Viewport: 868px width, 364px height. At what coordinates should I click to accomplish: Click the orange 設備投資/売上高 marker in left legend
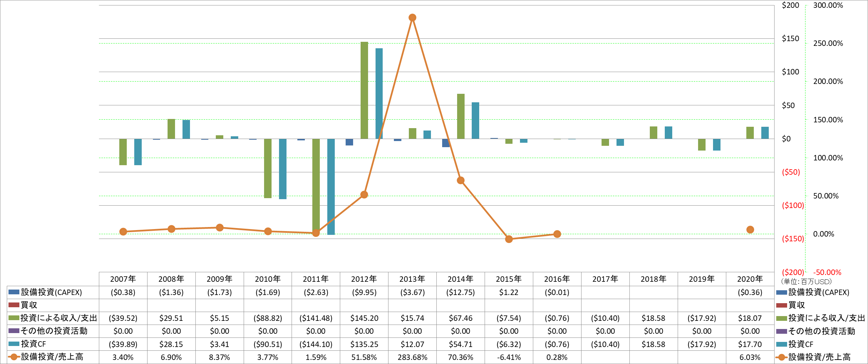14,357
